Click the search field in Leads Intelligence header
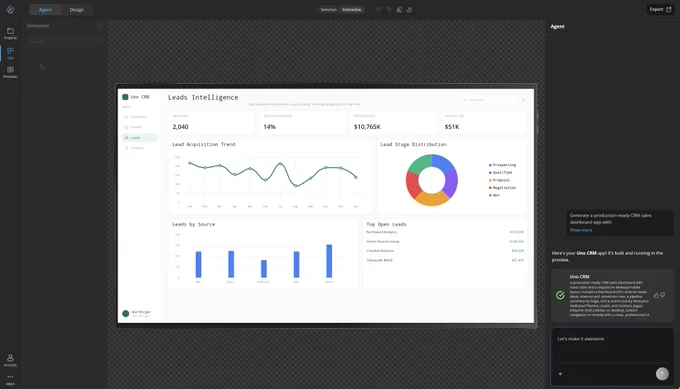Image resolution: width=680 pixels, height=389 pixels. [490, 100]
